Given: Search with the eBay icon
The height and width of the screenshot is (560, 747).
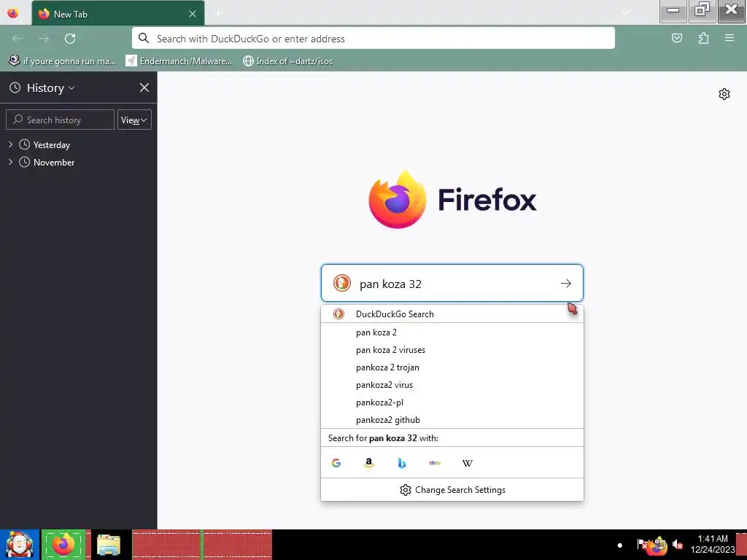Looking at the screenshot, I should click(435, 463).
